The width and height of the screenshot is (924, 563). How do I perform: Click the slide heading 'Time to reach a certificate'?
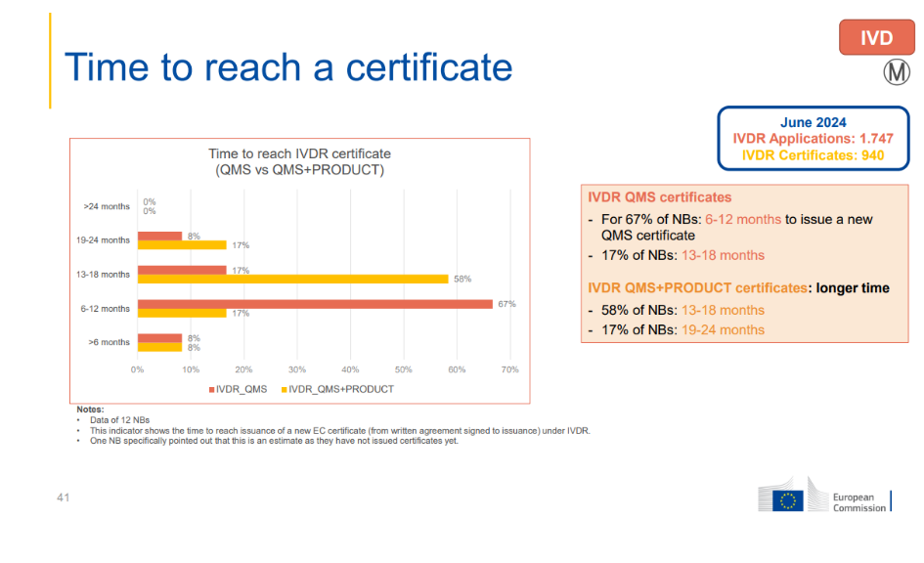287,67
